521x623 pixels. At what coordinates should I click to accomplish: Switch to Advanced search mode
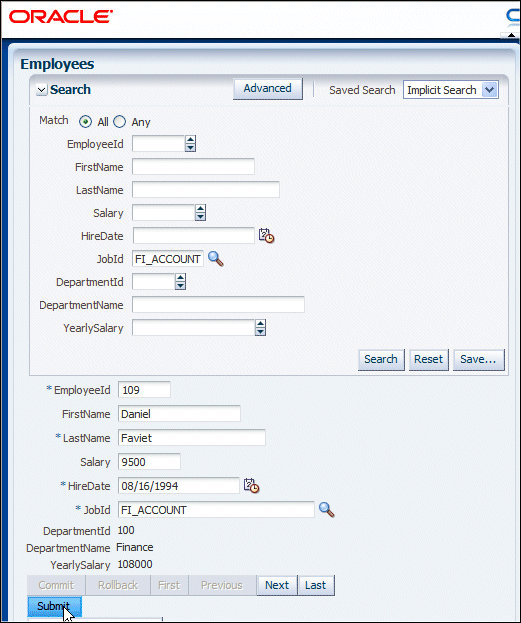point(267,88)
